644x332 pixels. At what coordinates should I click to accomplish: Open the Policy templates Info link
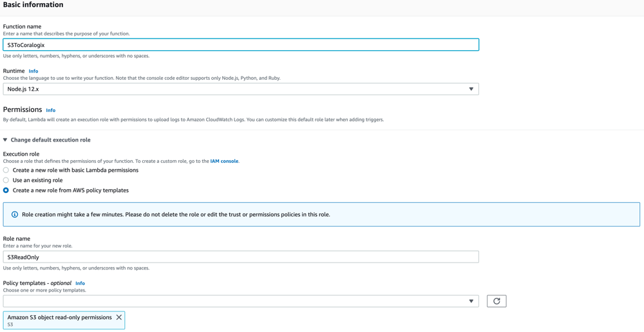[80, 283]
